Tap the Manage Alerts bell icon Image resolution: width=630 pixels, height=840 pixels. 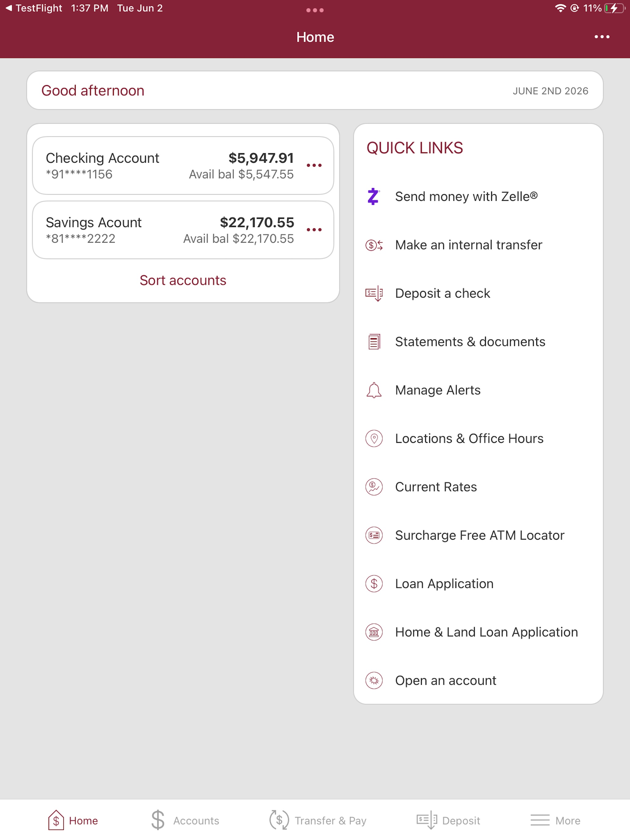coord(374,390)
